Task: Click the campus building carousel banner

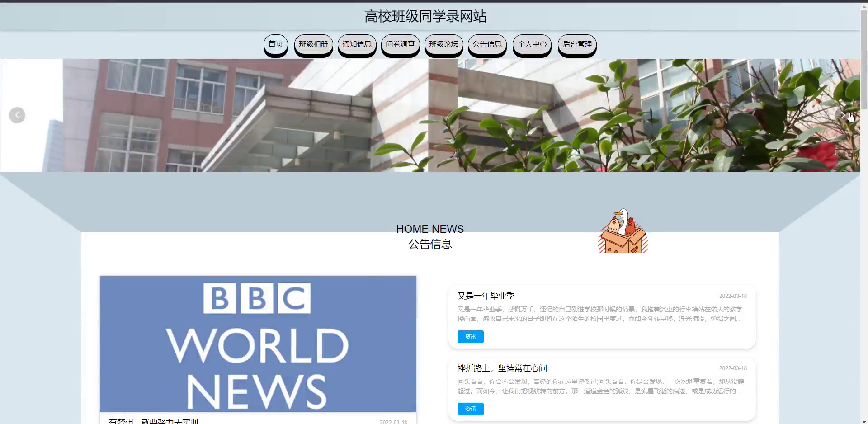Action: (x=430, y=115)
